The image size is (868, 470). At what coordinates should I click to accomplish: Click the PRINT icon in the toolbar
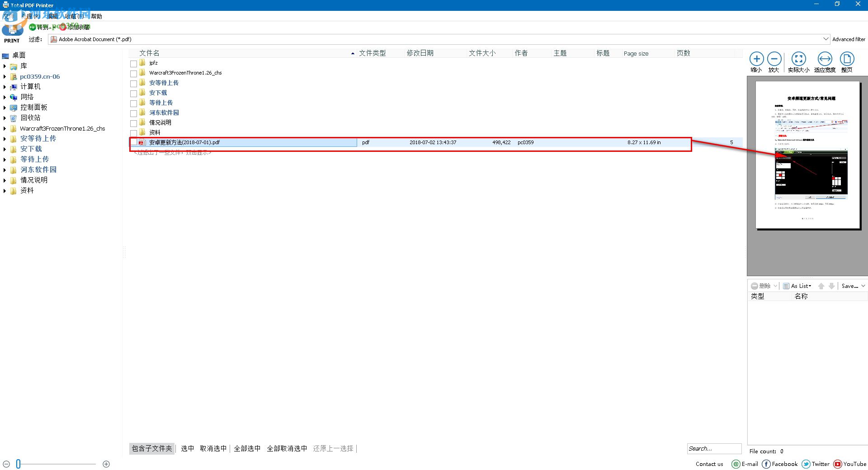point(11,30)
